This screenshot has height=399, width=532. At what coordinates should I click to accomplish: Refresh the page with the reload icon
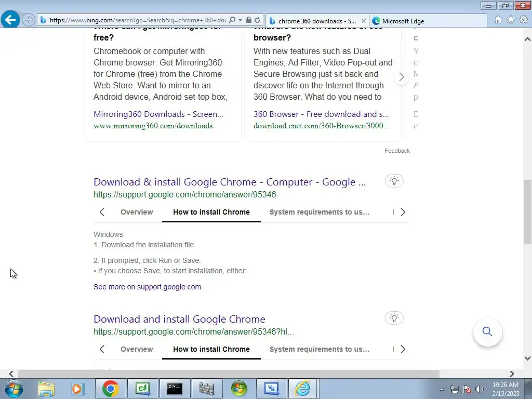(x=257, y=20)
